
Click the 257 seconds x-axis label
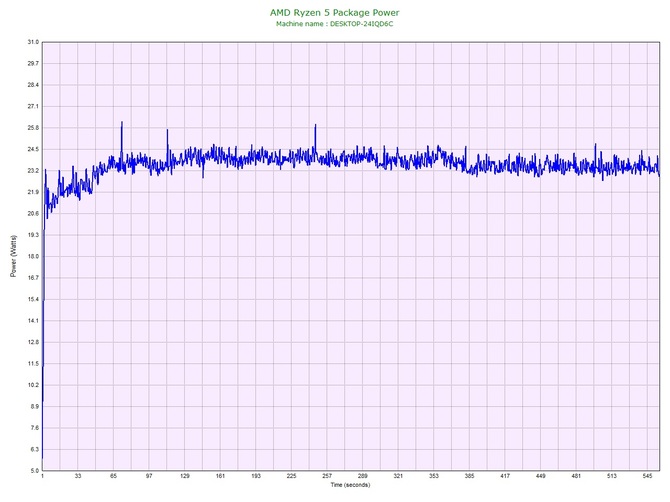pos(327,476)
